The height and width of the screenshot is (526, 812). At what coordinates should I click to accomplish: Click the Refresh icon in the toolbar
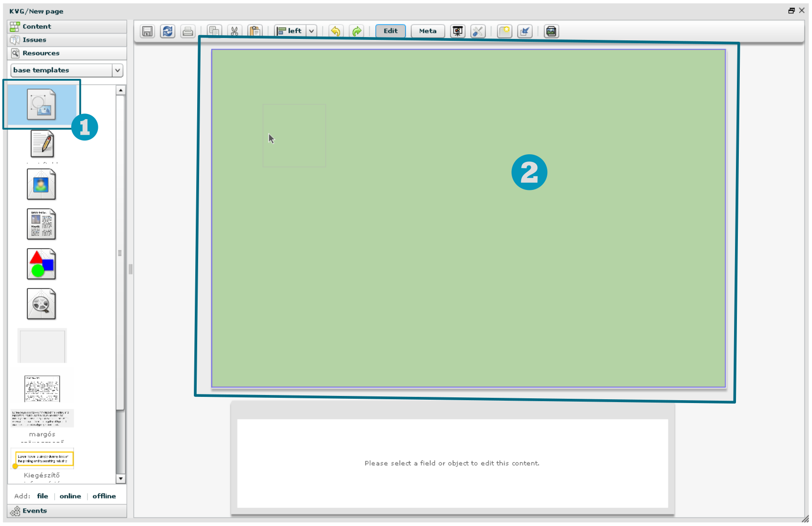pos(167,31)
